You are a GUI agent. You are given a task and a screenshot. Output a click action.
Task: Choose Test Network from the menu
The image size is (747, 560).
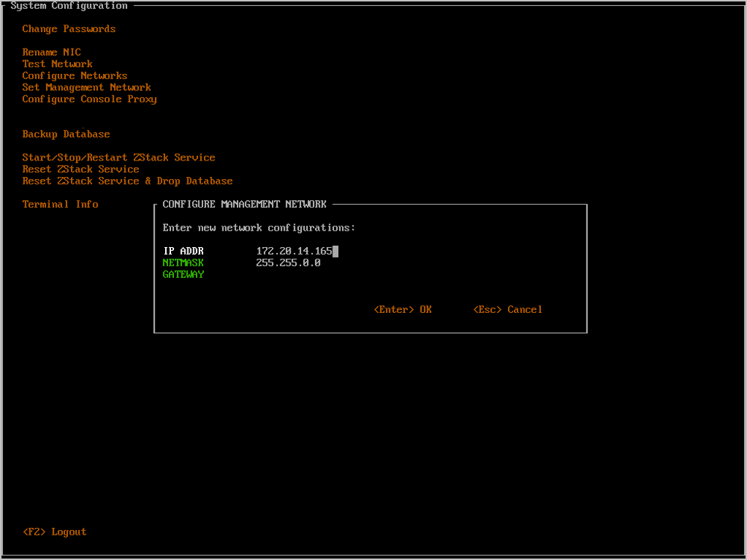click(x=58, y=64)
